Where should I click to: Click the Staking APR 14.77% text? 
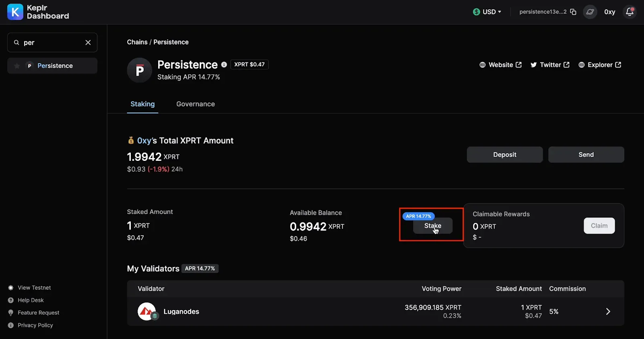pos(189,77)
